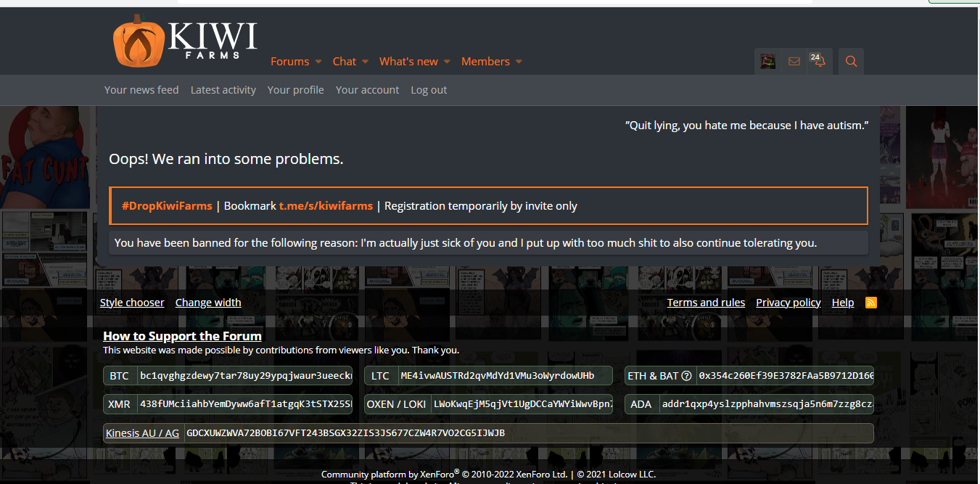Expand the What's new dropdown arrow
Viewport: 980px width, 484px height.
[x=447, y=62]
